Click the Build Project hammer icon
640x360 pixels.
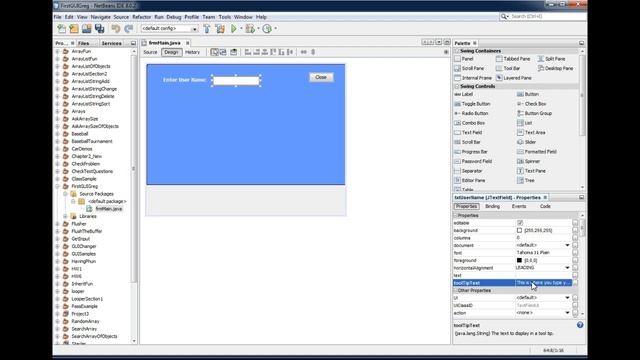pos(207,29)
